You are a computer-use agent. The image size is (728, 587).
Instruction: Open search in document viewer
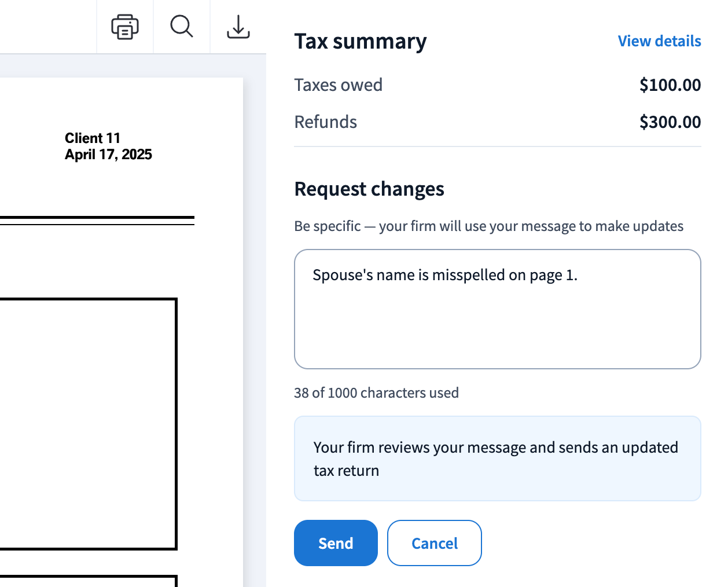[182, 27]
